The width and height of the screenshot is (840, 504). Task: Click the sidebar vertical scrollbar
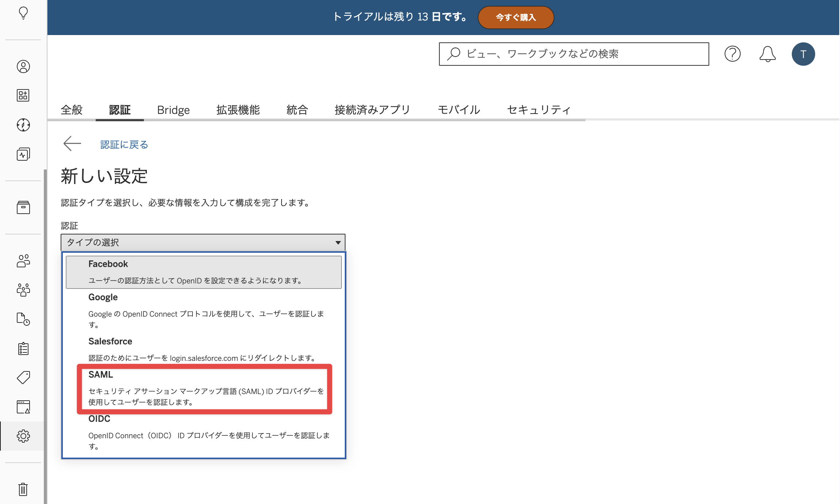pyautogui.click(x=45, y=336)
